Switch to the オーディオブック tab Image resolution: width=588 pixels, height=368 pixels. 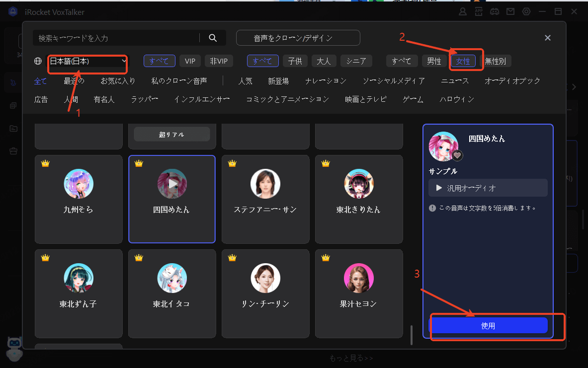(x=512, y=81)
